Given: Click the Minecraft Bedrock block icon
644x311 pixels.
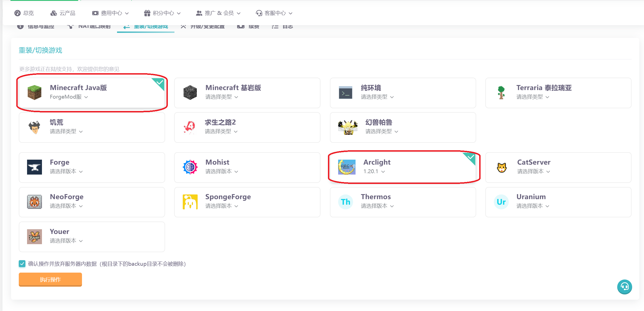Looking at the screenshot, I should pos(190,93).
